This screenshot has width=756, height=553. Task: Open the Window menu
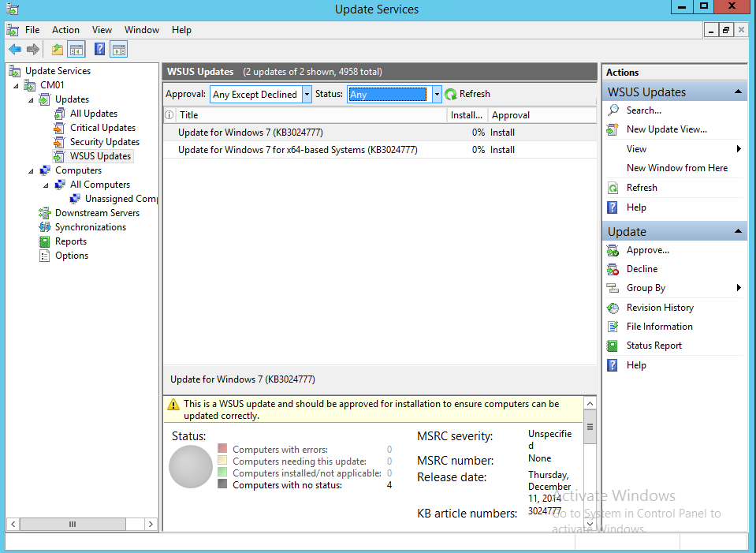tap(142, 30)
